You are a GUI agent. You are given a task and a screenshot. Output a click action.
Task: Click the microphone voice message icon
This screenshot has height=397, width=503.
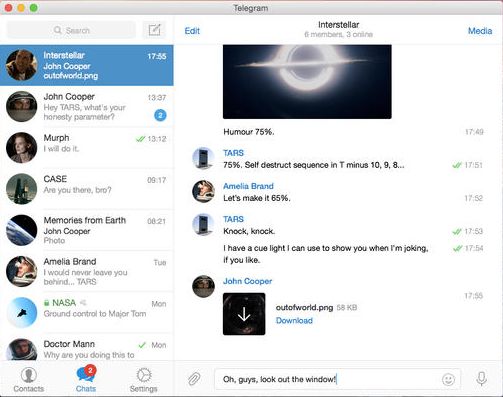[x=481, y=379]
